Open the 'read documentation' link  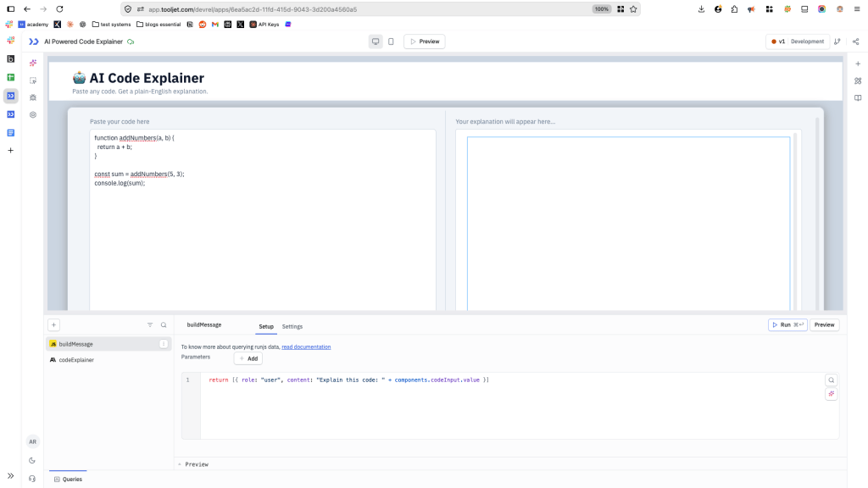(x=306, y=347)
